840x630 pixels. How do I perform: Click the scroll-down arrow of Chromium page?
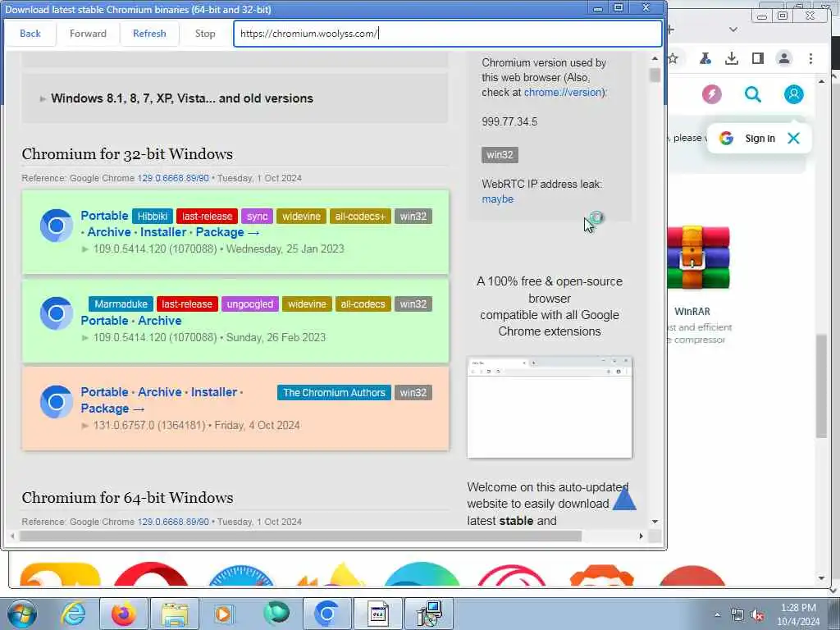pyautogui.click(x=655, y=522)
